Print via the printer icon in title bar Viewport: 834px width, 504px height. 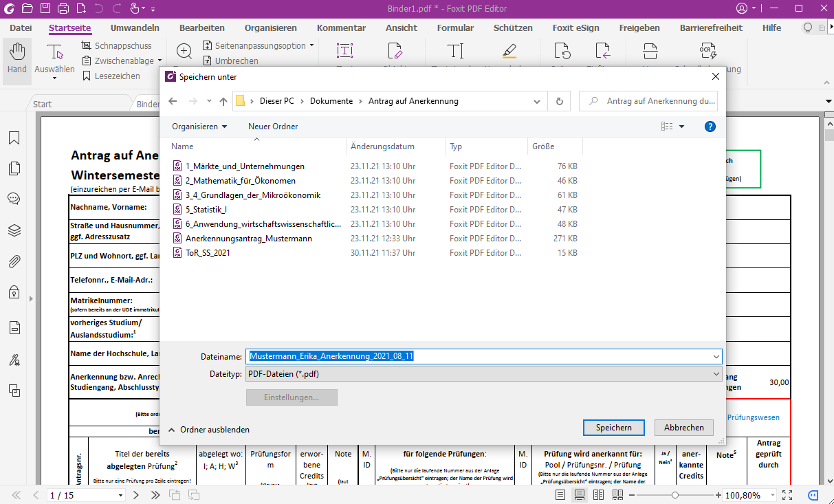pos(63,8)
